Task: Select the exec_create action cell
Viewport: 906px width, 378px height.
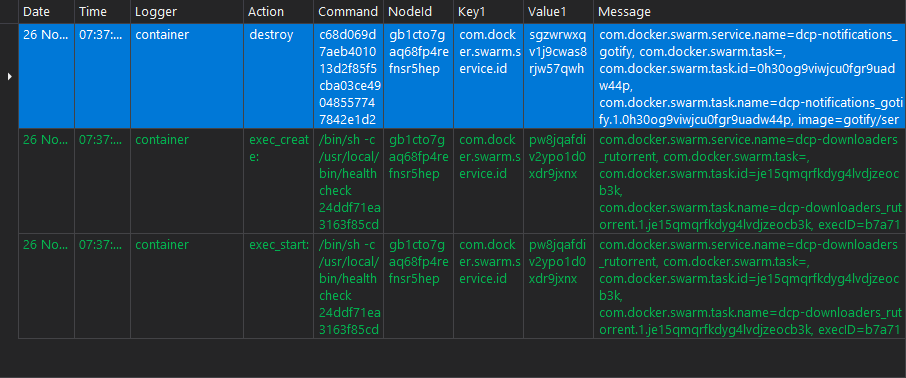Action: (x=279, y=181)
